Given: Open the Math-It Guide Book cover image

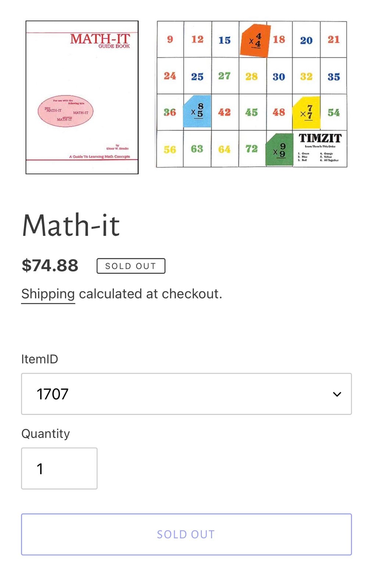Looking at the screenshot, I should pyautogui.click(x=82, y=97).
